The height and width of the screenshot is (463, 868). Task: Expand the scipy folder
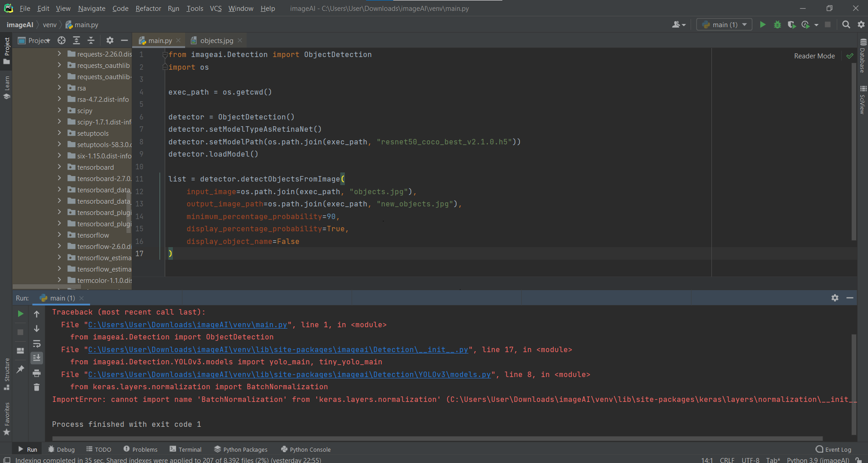(x=59, y=110)
